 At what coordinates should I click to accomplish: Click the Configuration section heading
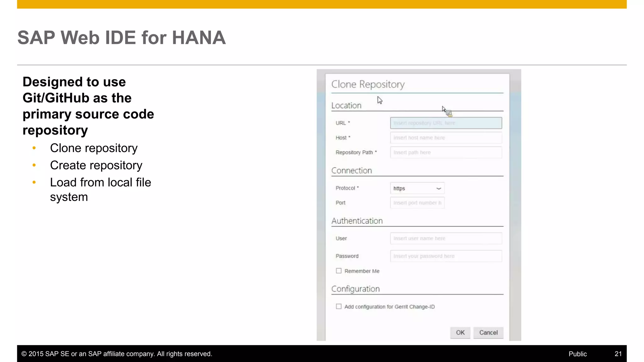click(355, 289)
